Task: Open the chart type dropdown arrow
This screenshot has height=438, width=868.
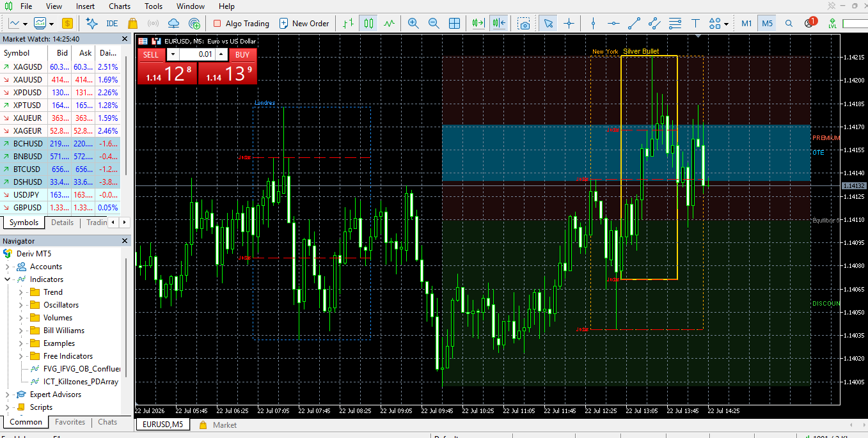Action: pos(25,24)
